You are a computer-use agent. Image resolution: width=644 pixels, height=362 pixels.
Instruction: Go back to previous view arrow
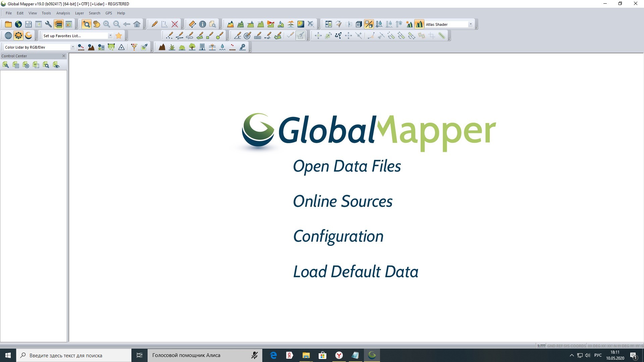tap(127, 24)
